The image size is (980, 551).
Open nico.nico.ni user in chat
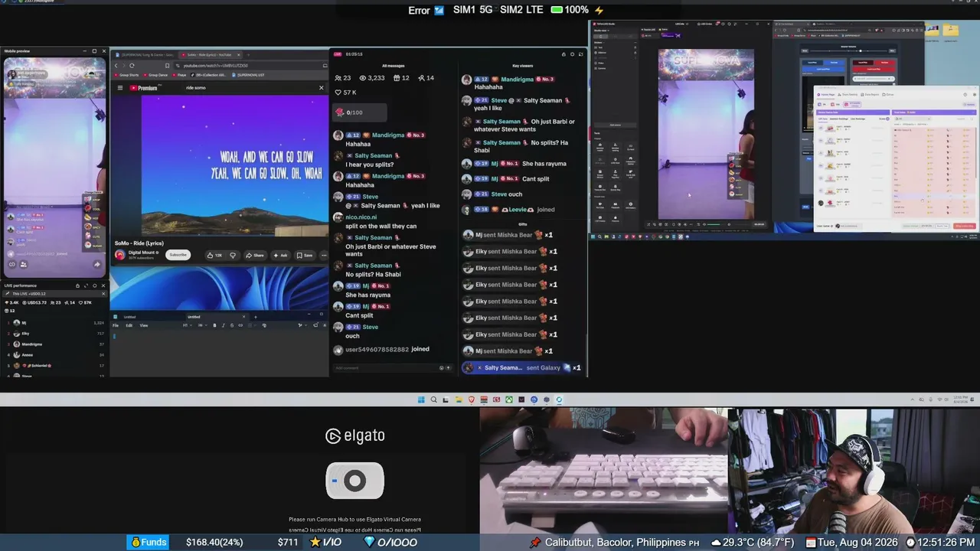(361, 217)
